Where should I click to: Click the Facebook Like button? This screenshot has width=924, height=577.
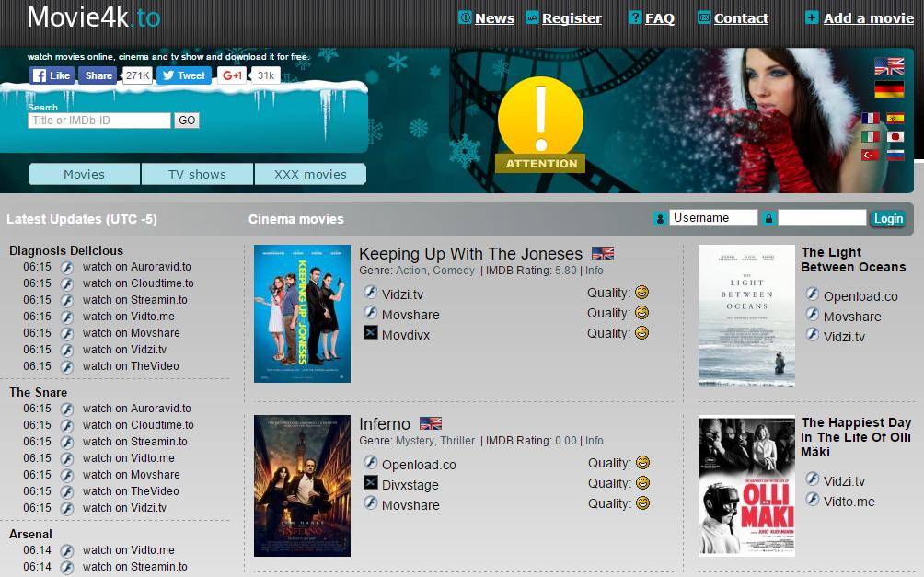(52, 75)
